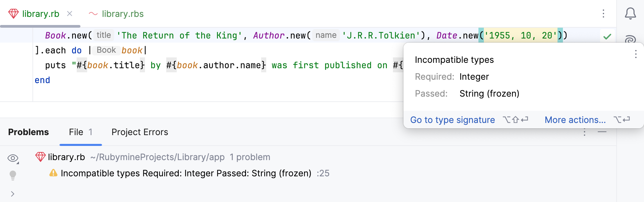Open the Project Errors tab
The image size is (644, 202).
tap(140, 132)
